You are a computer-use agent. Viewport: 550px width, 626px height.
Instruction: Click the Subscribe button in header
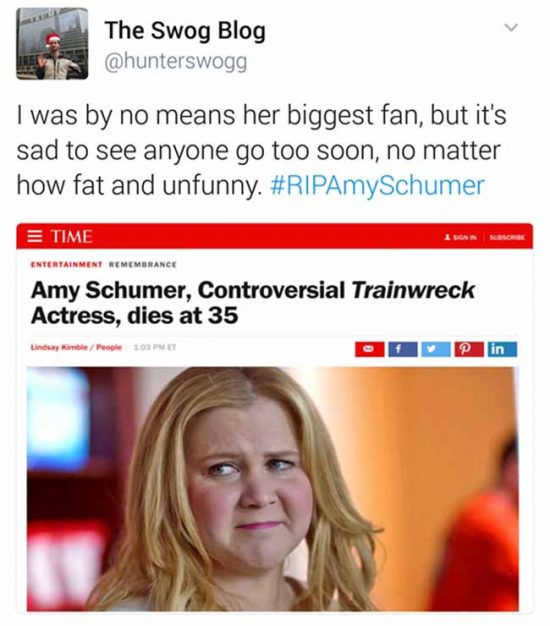(507, 237)
